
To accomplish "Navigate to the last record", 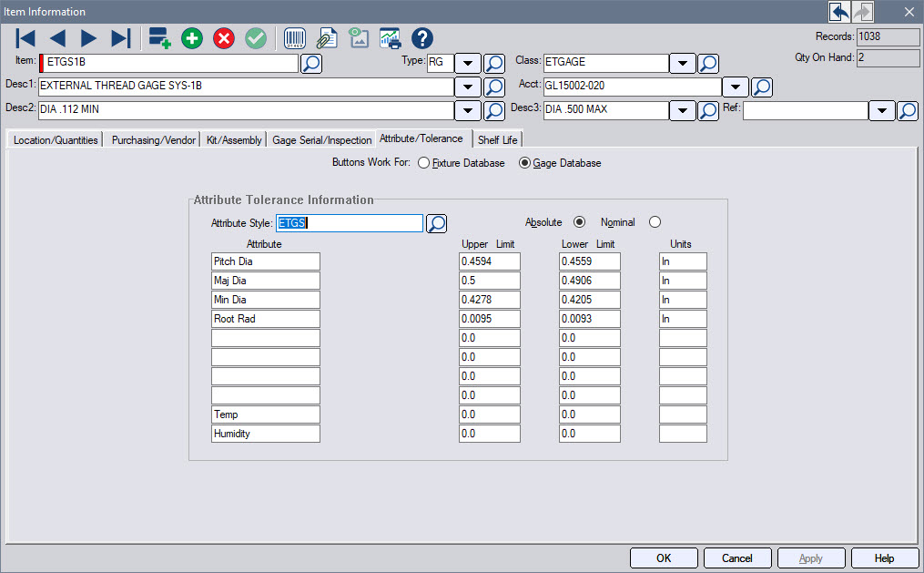I will coord(119,37).
